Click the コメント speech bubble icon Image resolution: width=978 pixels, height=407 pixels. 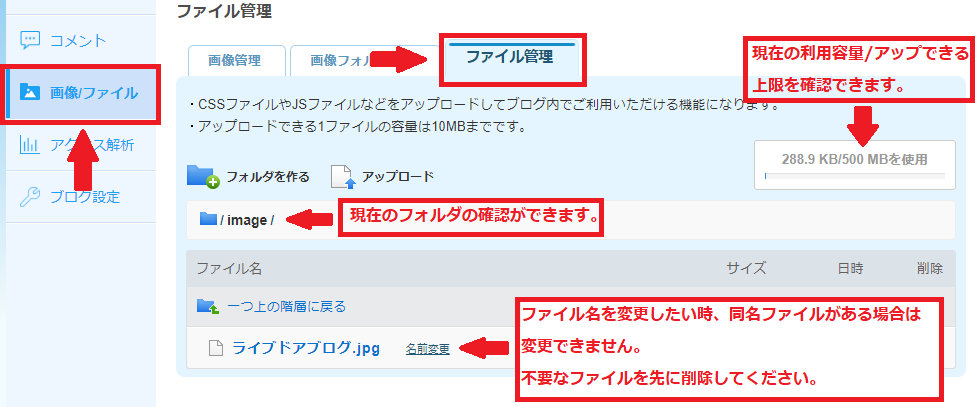30,41
